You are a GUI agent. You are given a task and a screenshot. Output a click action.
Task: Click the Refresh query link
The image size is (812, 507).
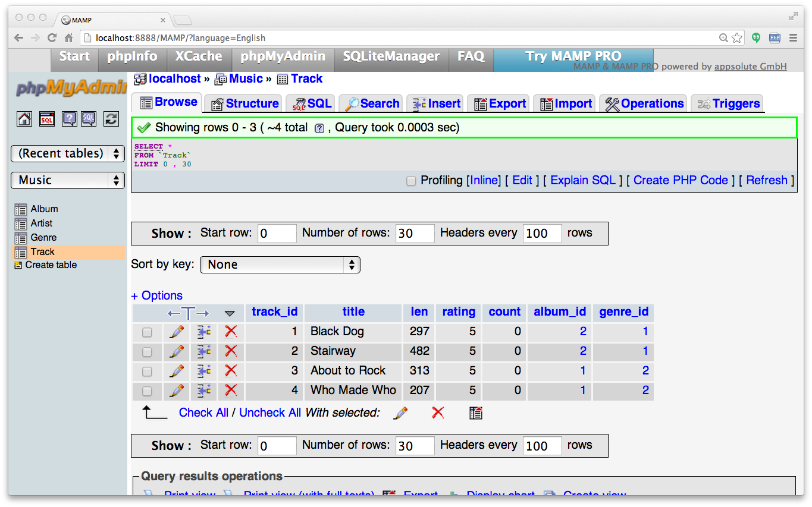[x=767, y=180]
